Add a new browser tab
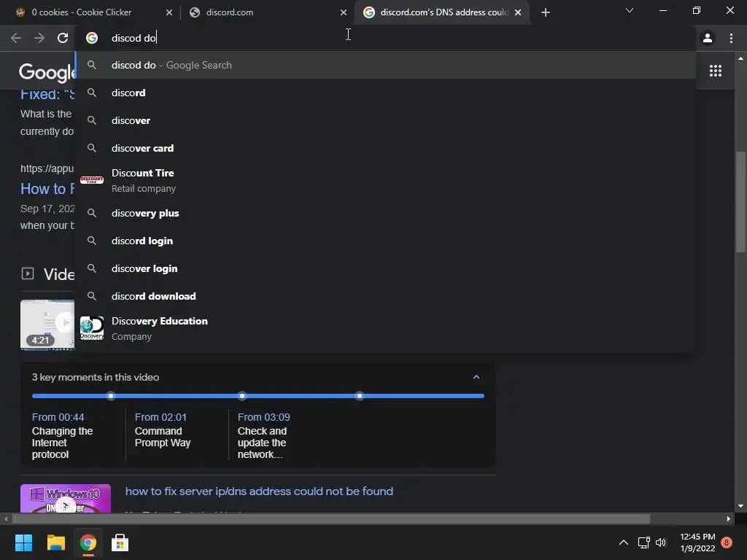Screen dimensions: 747x560 tap(546, 12)
